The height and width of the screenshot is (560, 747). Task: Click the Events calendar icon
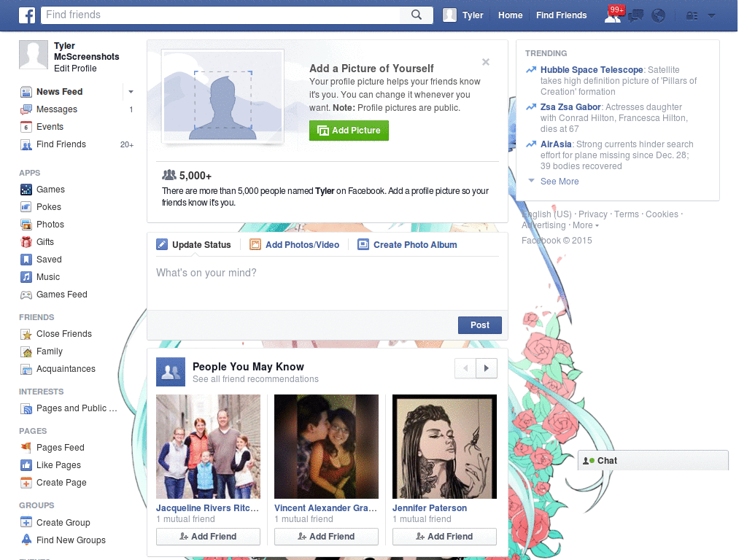click(x=26, y=127)
